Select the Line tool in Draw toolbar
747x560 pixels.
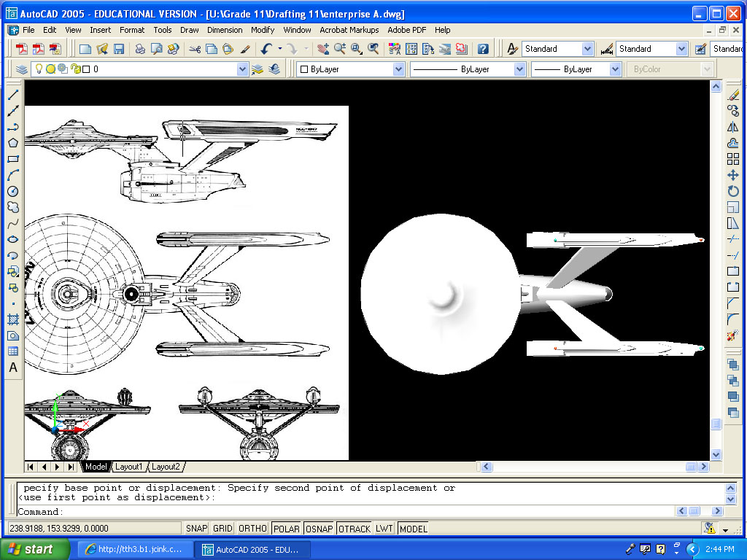click(x=13, y=95)
